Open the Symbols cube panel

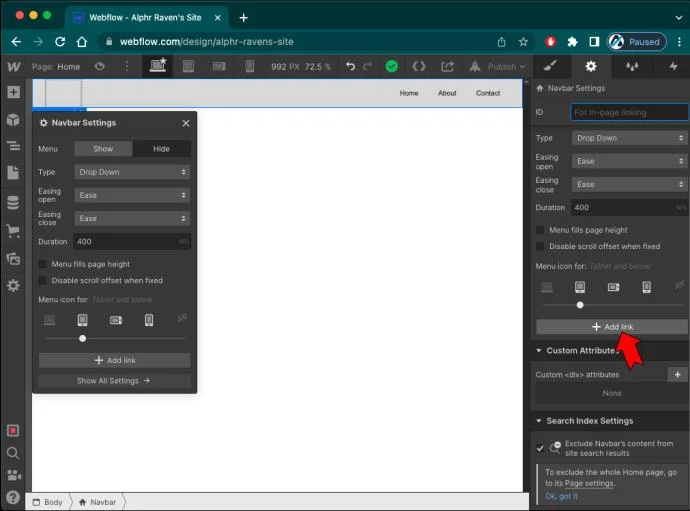pyautogui.click(x=13, y=119)
